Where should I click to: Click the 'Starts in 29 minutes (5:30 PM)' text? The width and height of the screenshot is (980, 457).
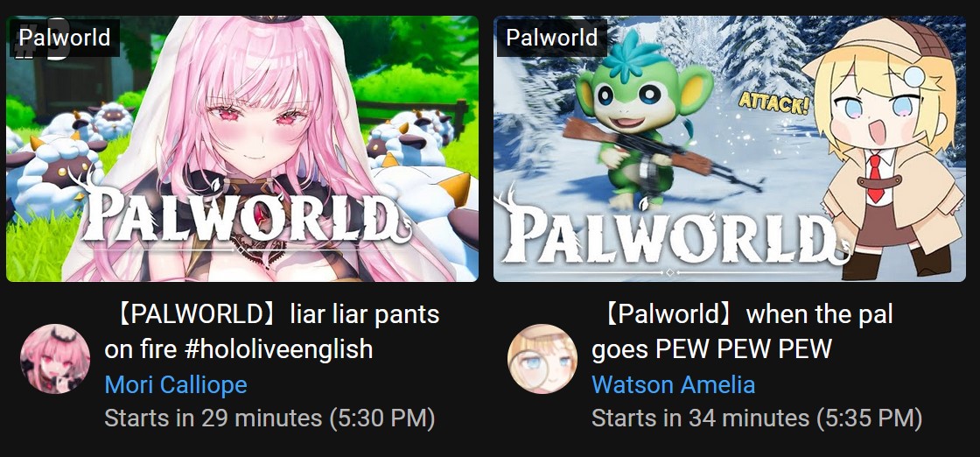(x=269, y=418)
